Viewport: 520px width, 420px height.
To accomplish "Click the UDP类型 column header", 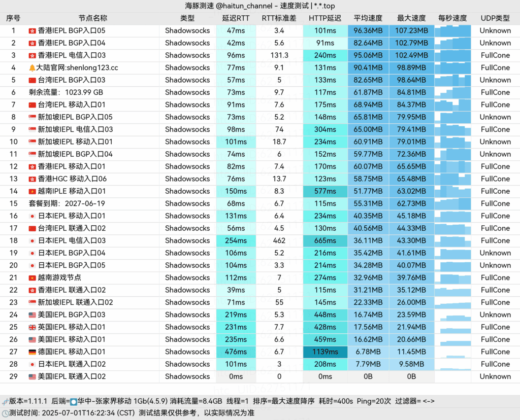I will [495, 18].
